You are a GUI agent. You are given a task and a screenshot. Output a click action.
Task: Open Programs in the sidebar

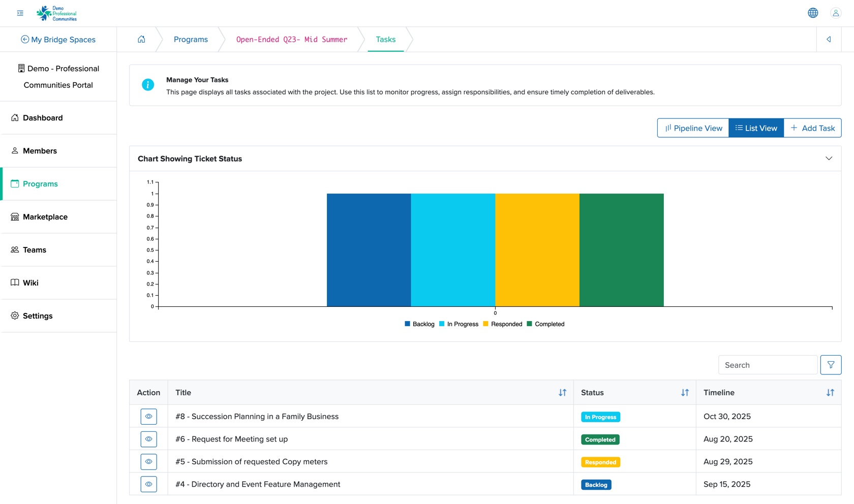pos(58,184)
